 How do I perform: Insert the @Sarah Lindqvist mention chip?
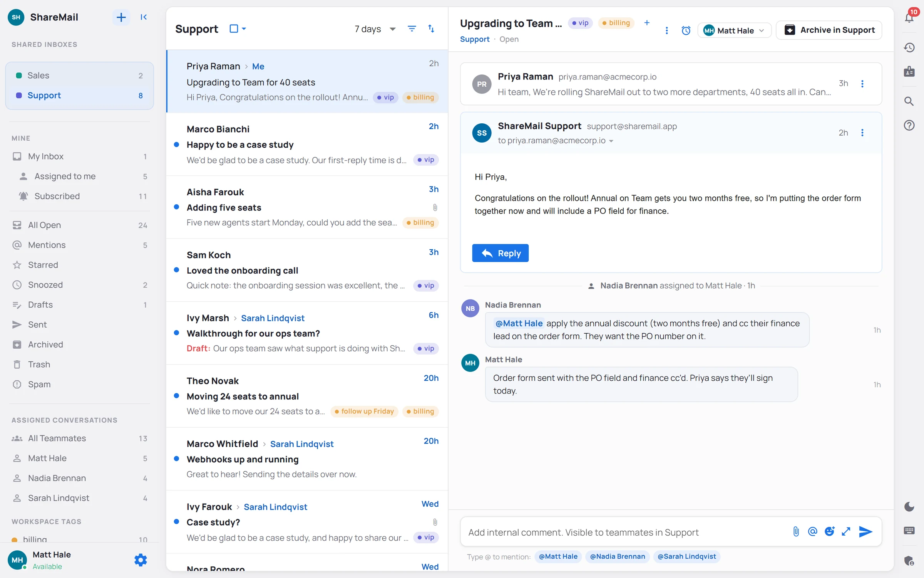click(x=686, y=556)
